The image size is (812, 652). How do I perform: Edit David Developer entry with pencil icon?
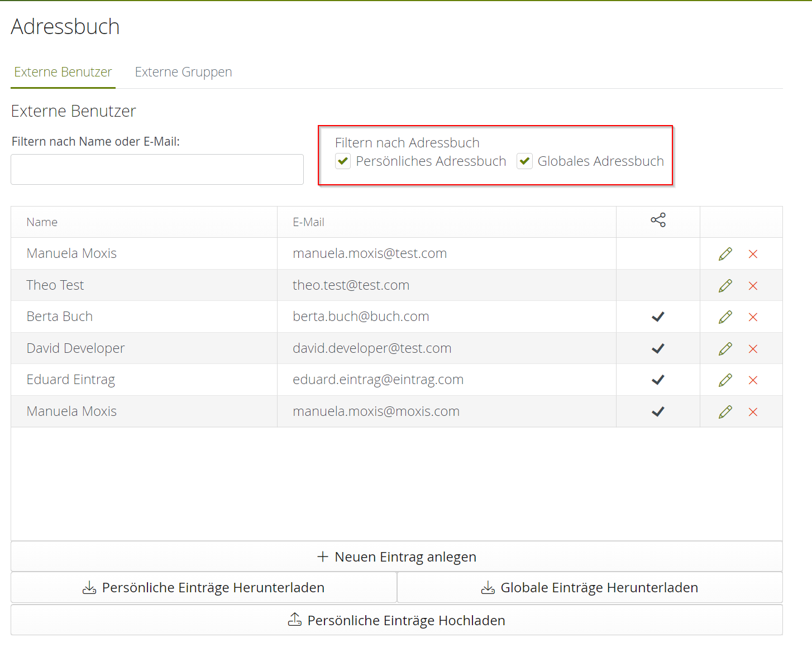coord(725,349)
